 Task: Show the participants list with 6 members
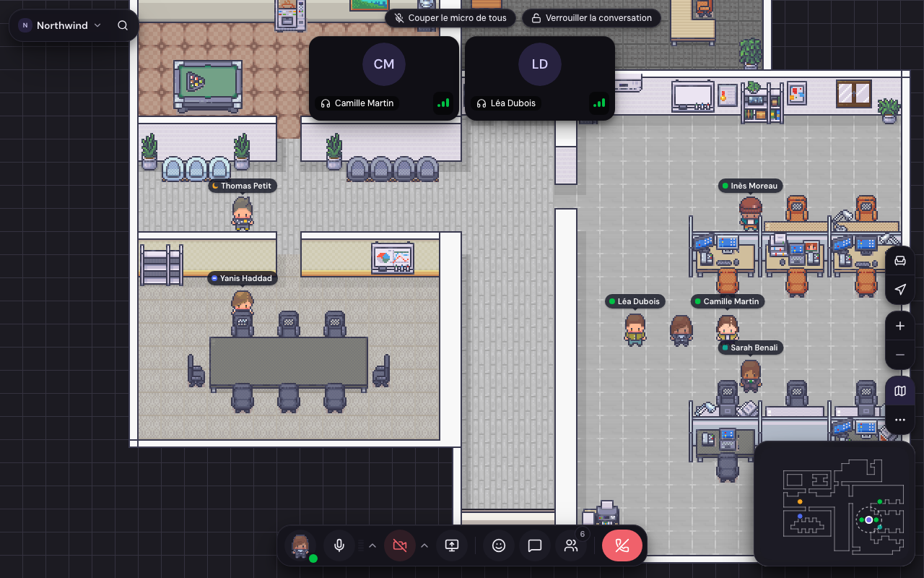[x=572, y=545]
